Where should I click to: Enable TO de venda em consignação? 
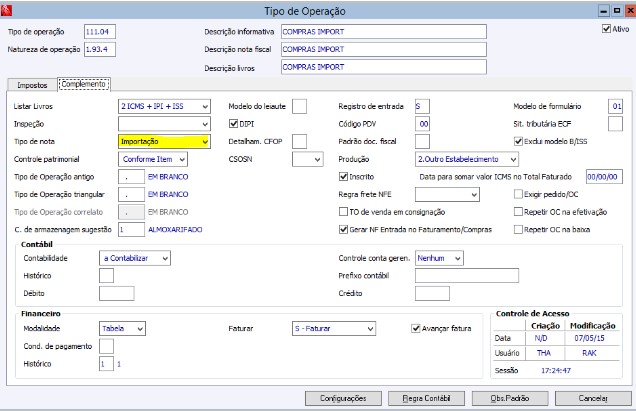[x=343, y=212]
